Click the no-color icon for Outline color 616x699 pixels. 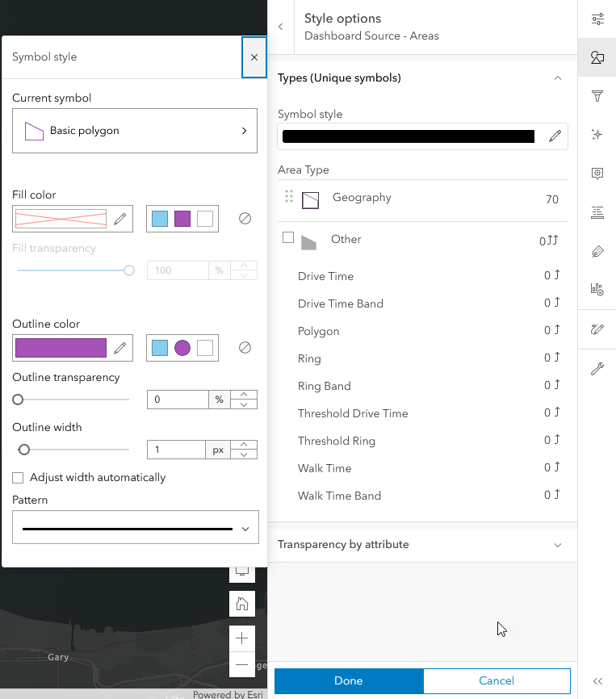245,348
